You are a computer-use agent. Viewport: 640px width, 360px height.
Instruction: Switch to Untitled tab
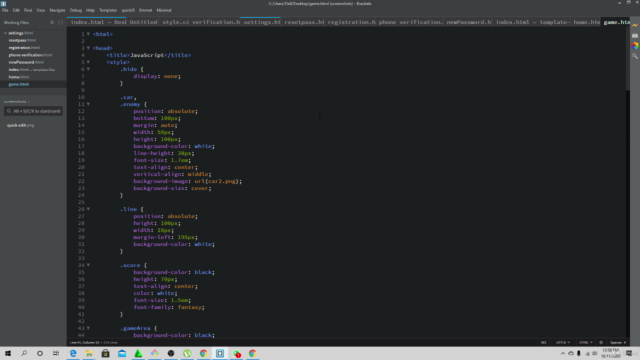143,22
